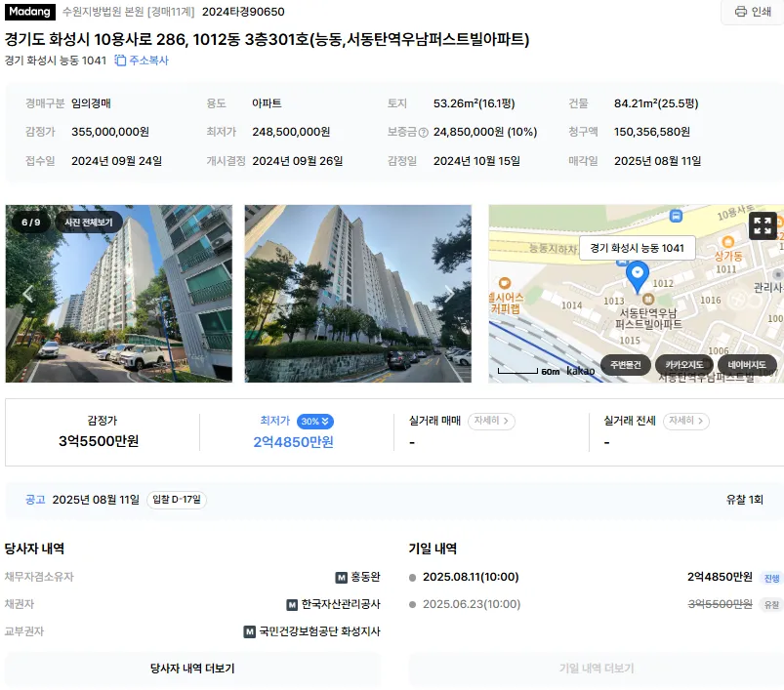This screenshot has height=690, width=784.
Task: Open the second apartment building photo
Action: tap(358, 294)
